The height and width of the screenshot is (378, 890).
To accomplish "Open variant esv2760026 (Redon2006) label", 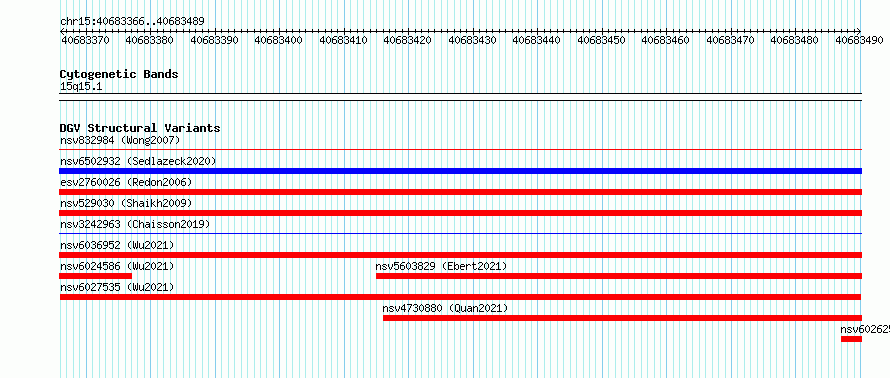I will pos(126,182).
